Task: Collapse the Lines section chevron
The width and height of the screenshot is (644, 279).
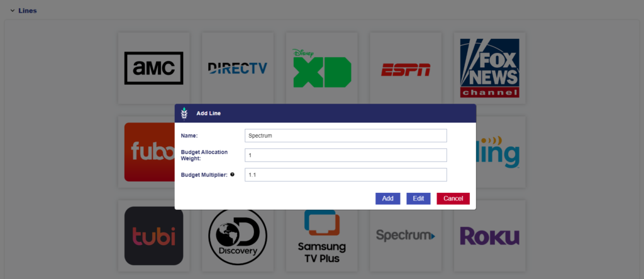Action: point(13,11)
